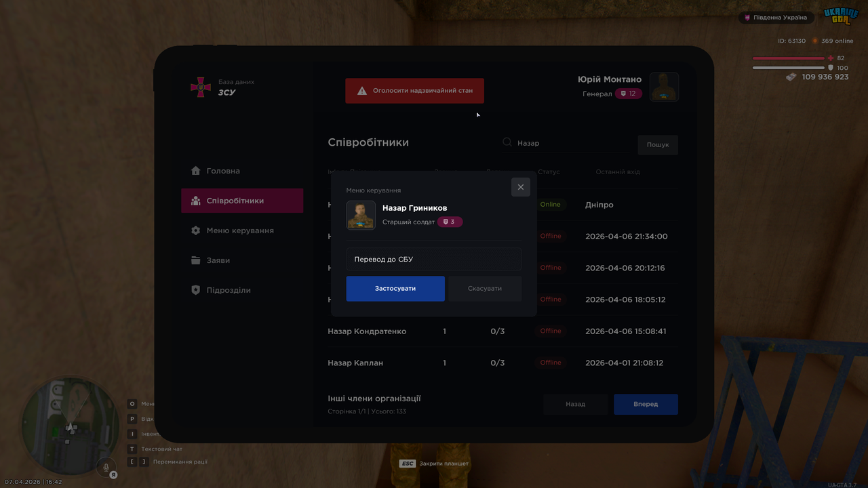Click the red health bar
868x488 pixels.
pos(789,58)
